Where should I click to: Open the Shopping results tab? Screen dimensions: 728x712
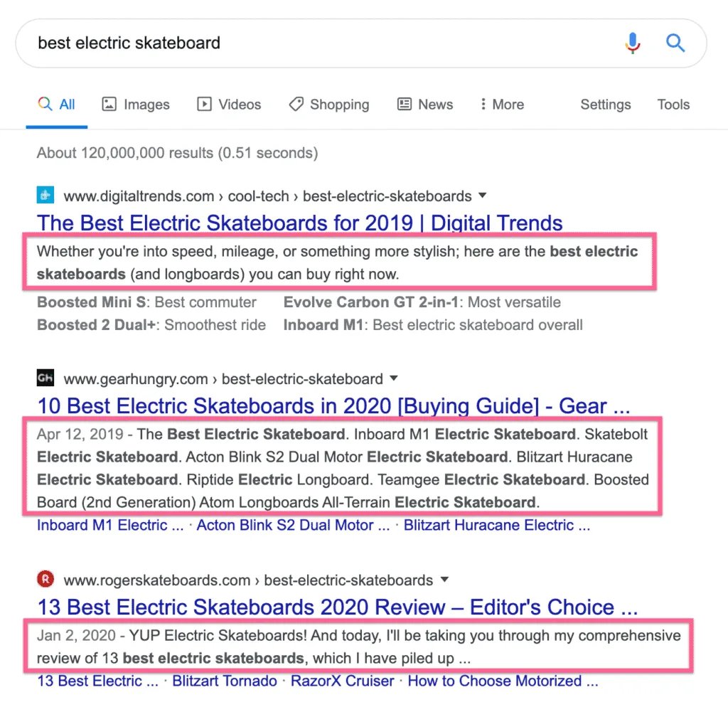[x=328, y=105]
